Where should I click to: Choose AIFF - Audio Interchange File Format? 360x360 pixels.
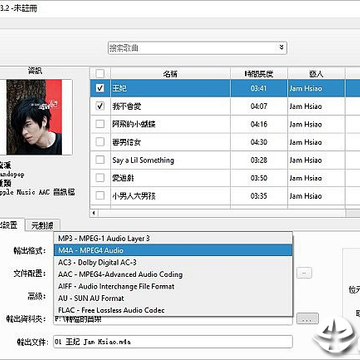coord(173,286)
